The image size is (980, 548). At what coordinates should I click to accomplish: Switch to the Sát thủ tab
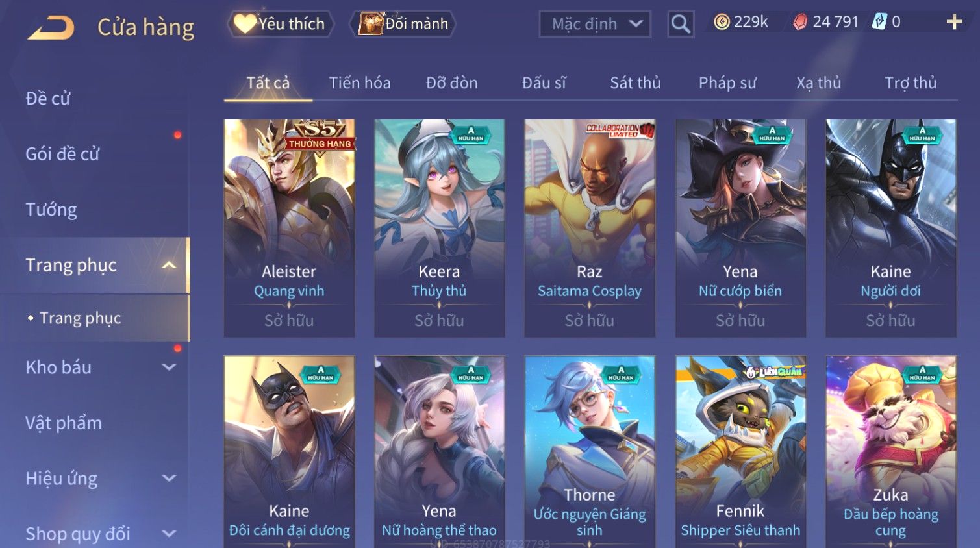(x=635, y=83)
